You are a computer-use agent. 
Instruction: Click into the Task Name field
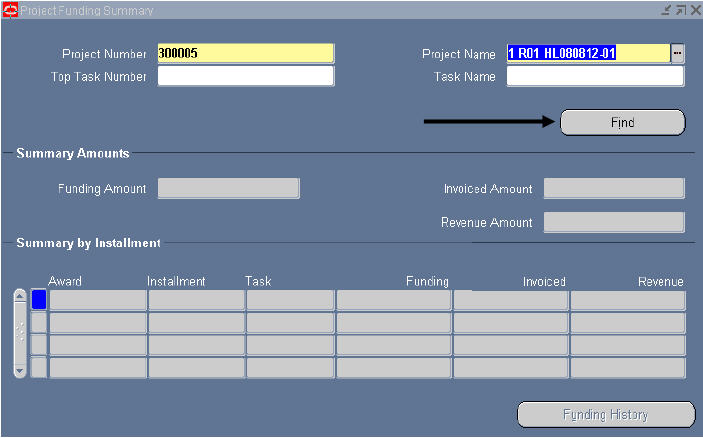[x=595, y=77]
